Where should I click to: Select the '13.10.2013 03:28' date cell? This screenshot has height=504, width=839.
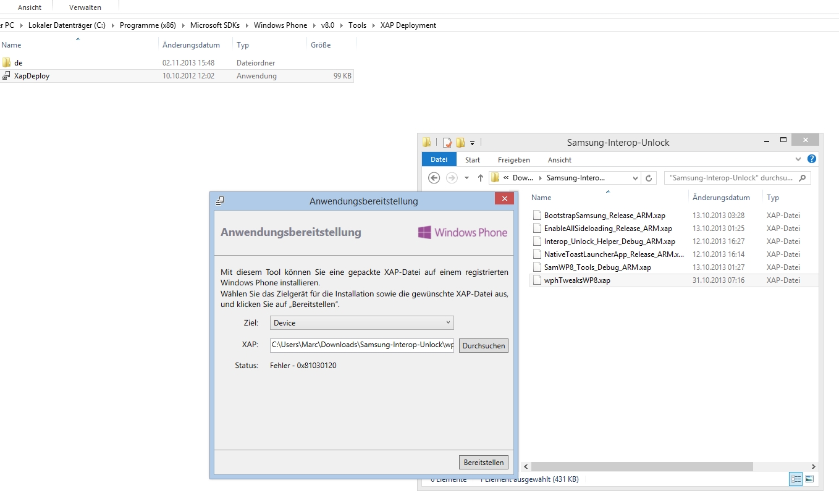(719, 216)
